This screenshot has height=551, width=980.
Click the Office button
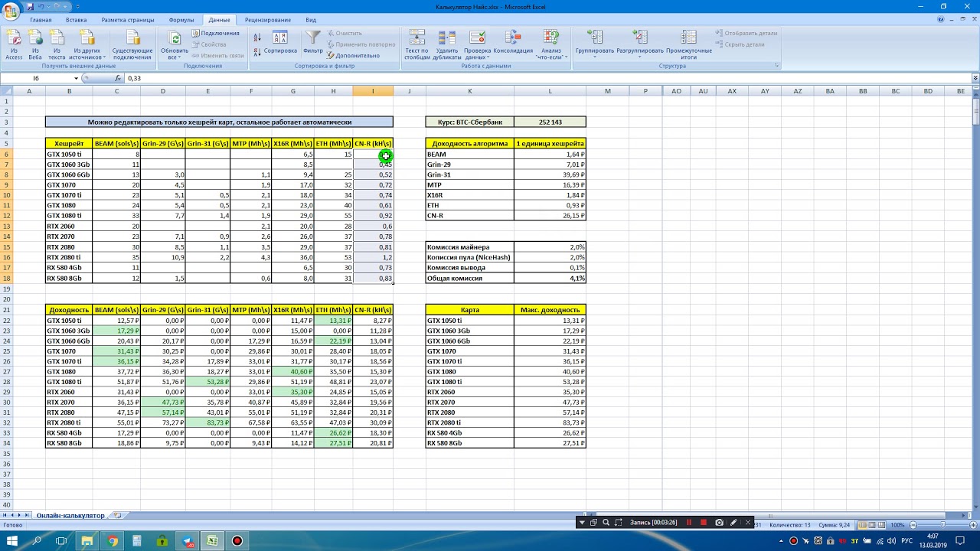[10, 10]
